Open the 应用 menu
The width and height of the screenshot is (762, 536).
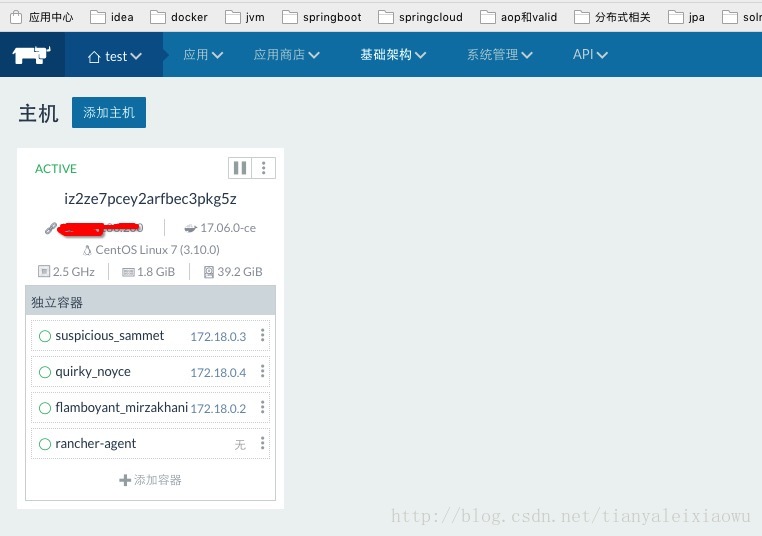point(203,54)
